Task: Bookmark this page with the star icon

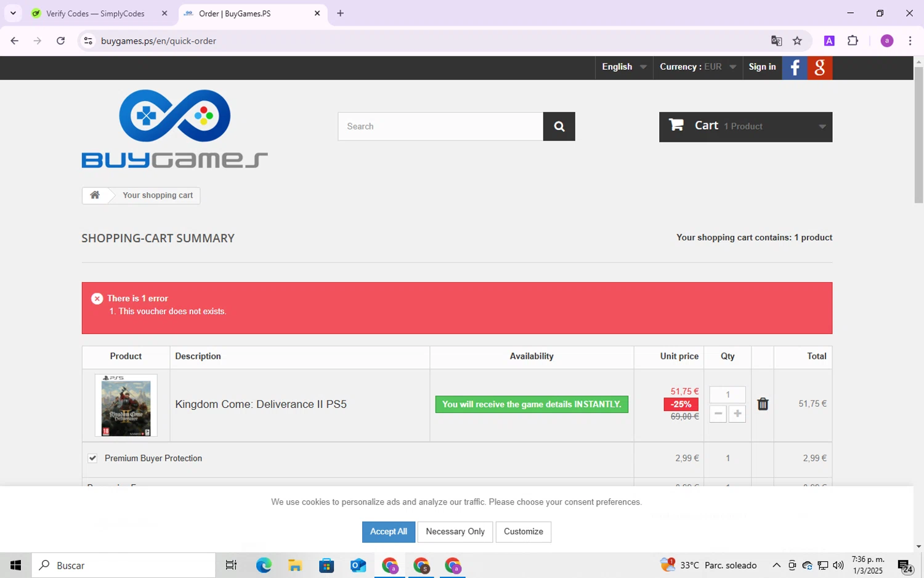Action: (x=797, y=41)
